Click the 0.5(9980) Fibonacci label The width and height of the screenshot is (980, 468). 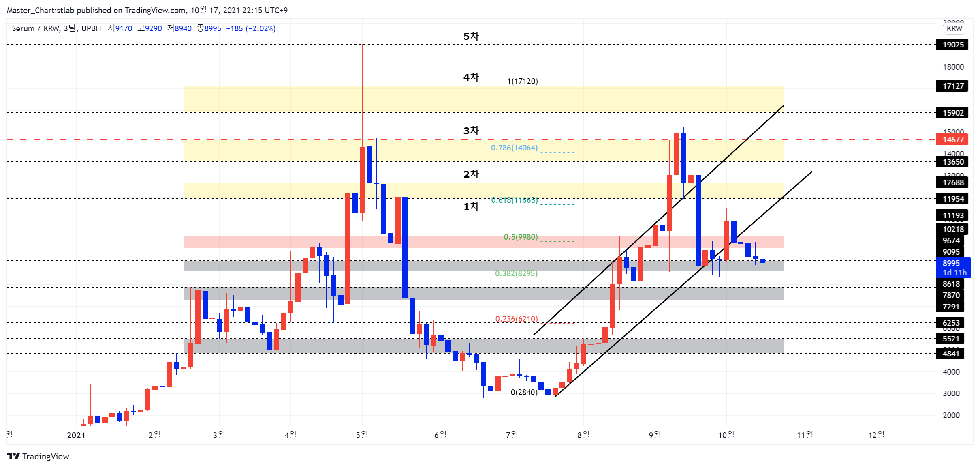click(521, 236)
